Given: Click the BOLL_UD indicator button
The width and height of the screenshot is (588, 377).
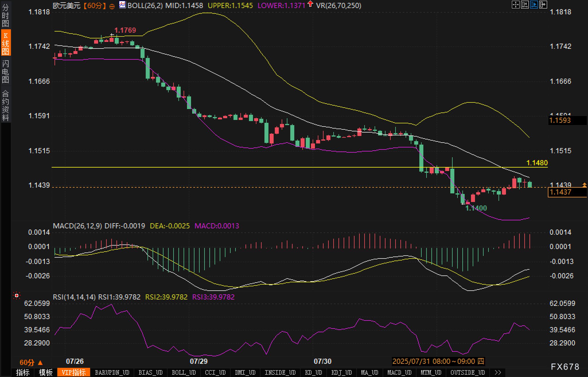Looking at the screenshot, I should tap(184, 372).
